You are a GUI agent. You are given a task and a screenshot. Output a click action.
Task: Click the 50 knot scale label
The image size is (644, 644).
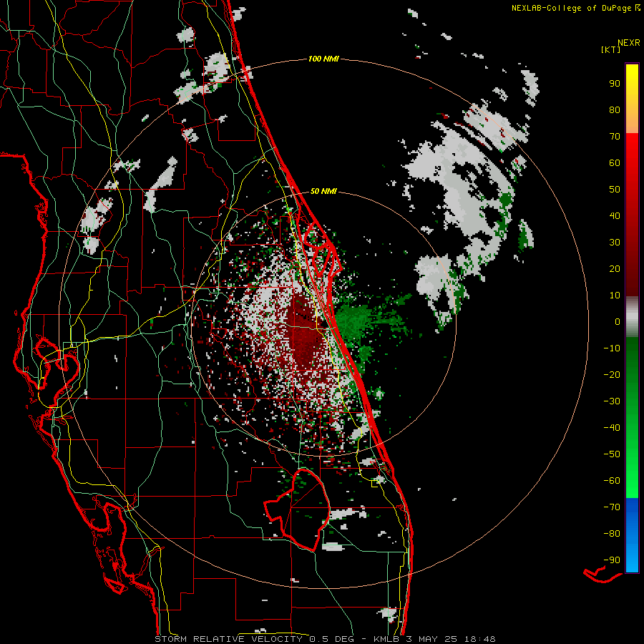(x=615, y=190)
